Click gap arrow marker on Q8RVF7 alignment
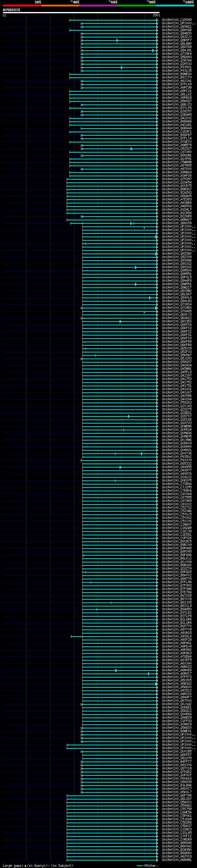This screenshot has width=197, height=868. [117, 40]
